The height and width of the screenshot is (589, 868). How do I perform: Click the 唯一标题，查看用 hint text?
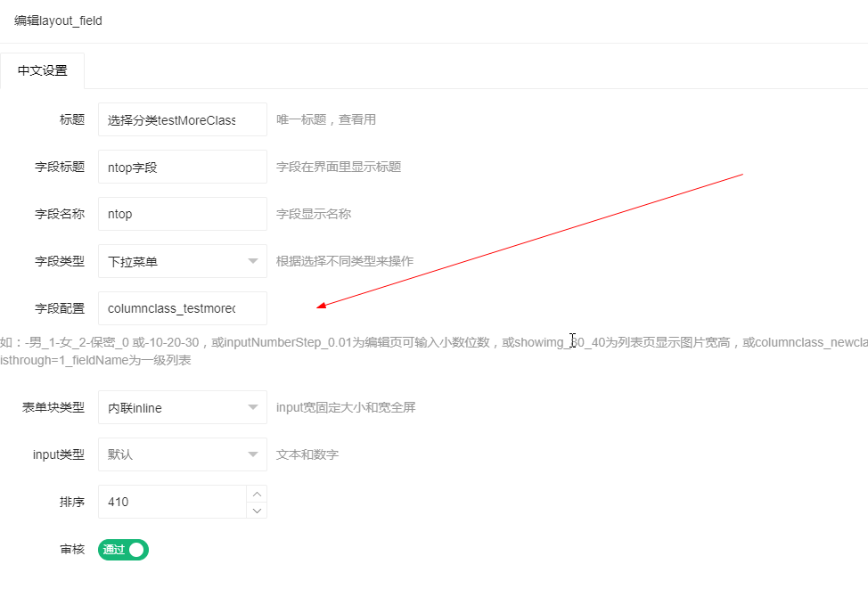[x=325, y=119]
